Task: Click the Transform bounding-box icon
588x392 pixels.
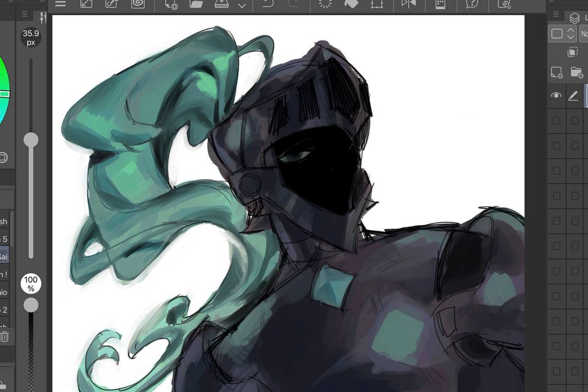Action: (x=376, y=4)
